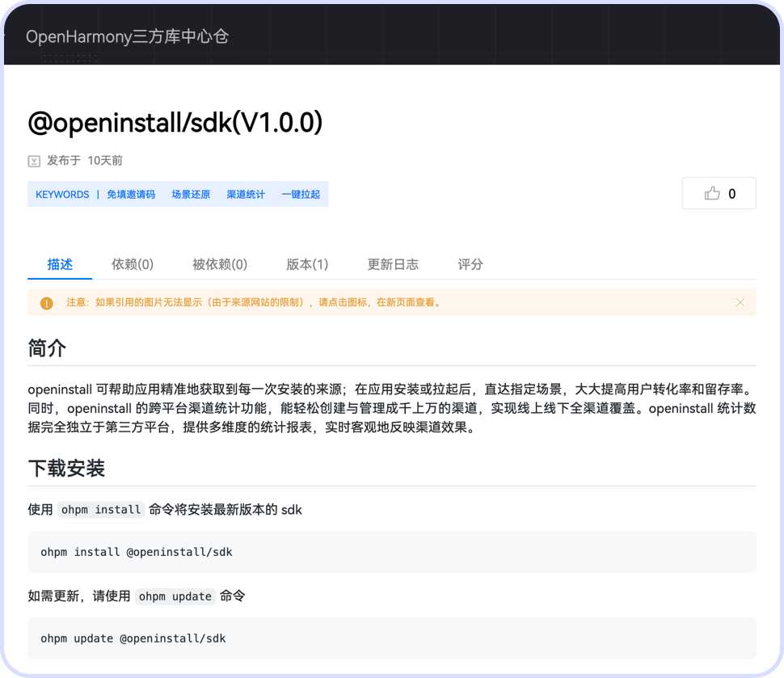
Task: Open the 更新日志 tab
Action: pos(393,264)
